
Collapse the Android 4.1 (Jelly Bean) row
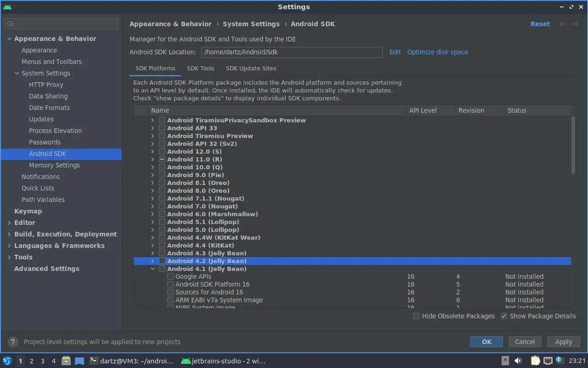(x=153, y=269)
